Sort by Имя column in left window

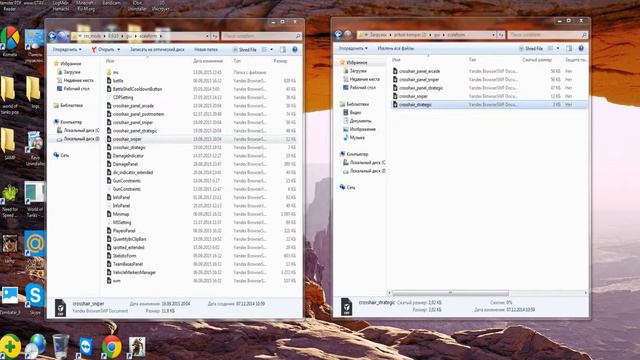tap(110, 61)
